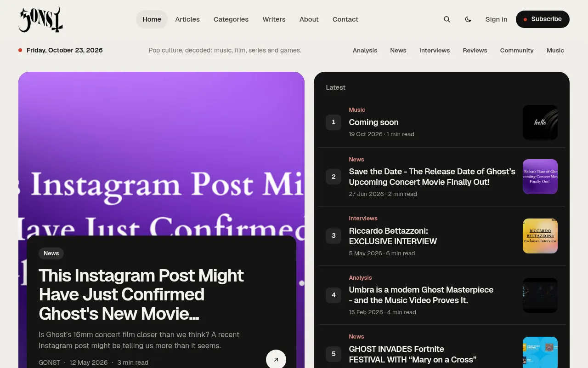Screen dimensions: 588x368
Task: Click the Sign in link
Action: 496,19
